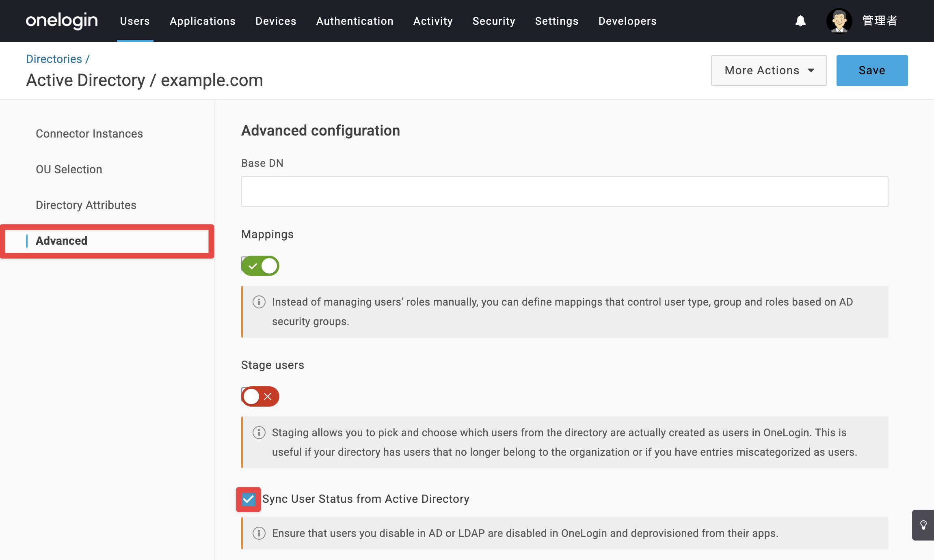Screen dimensions: 934x560
Task: Open the Authentication menu
Action: (355, 21)
